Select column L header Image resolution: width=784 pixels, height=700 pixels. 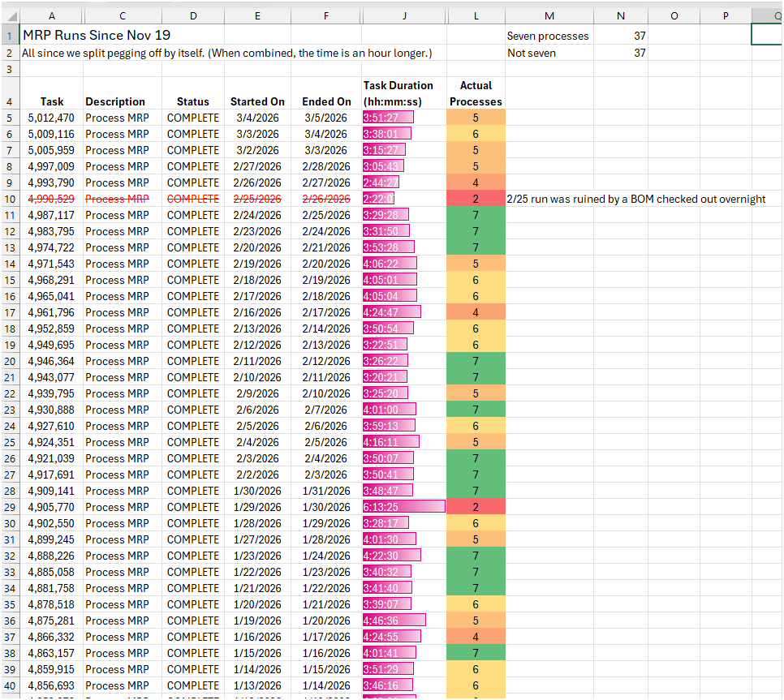pos(476,16)
